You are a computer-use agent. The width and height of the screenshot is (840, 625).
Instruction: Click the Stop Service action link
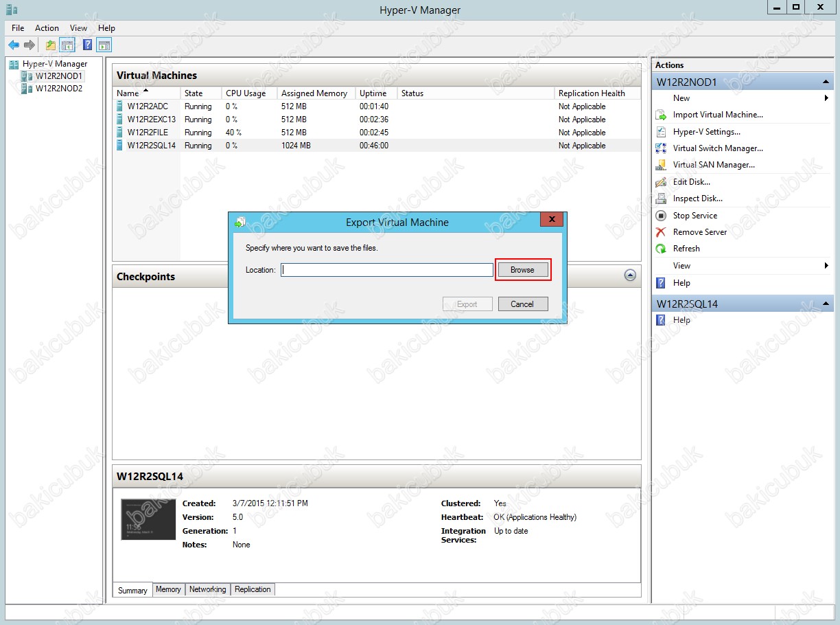pyautogui.click(x=695, y=216)
